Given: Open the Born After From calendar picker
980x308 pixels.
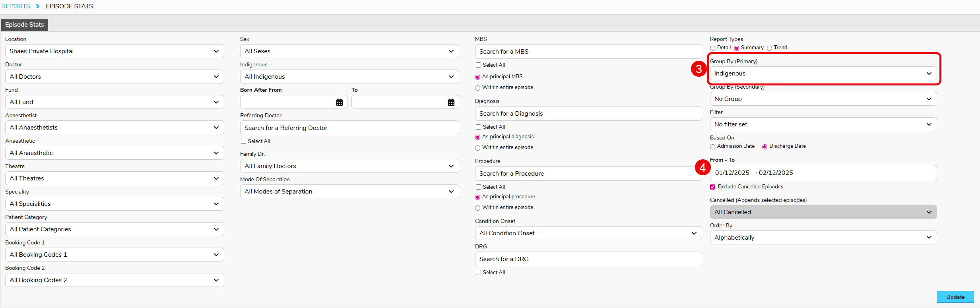Looking at the screenshot, I should [x=339, y=102].
